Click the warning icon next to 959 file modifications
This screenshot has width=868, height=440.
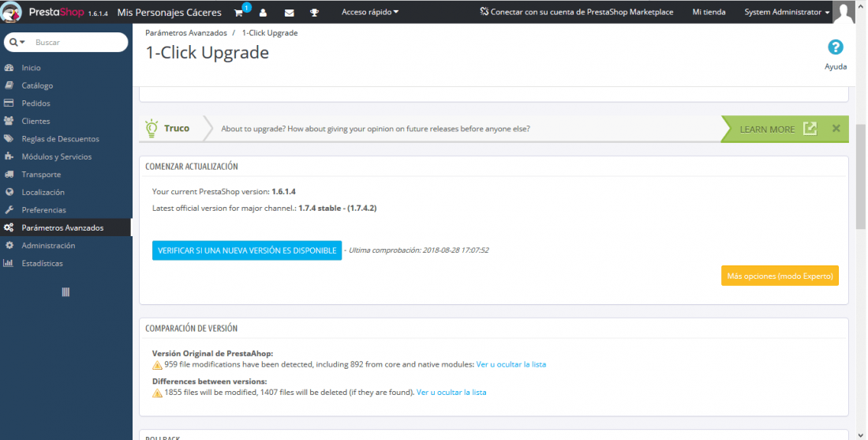coord(157,365)
